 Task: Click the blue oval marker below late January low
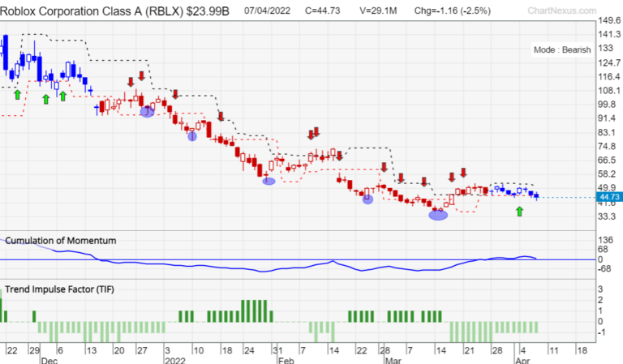click(x=269, y=181)
